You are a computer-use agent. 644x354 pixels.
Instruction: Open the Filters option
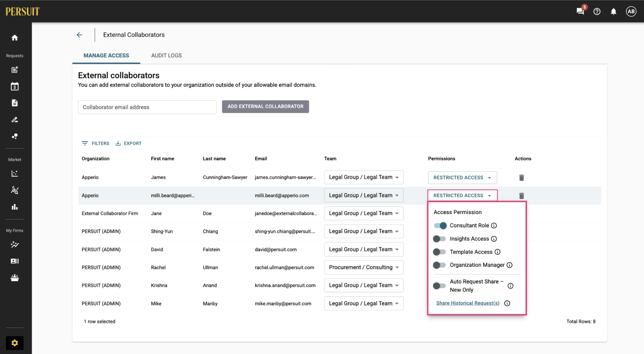[x=95, y=143]
